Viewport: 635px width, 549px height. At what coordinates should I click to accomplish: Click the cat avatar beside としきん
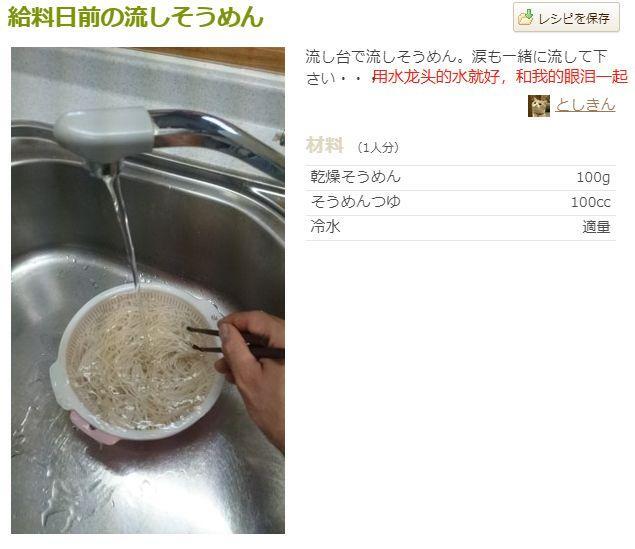(x=539, y=106)
